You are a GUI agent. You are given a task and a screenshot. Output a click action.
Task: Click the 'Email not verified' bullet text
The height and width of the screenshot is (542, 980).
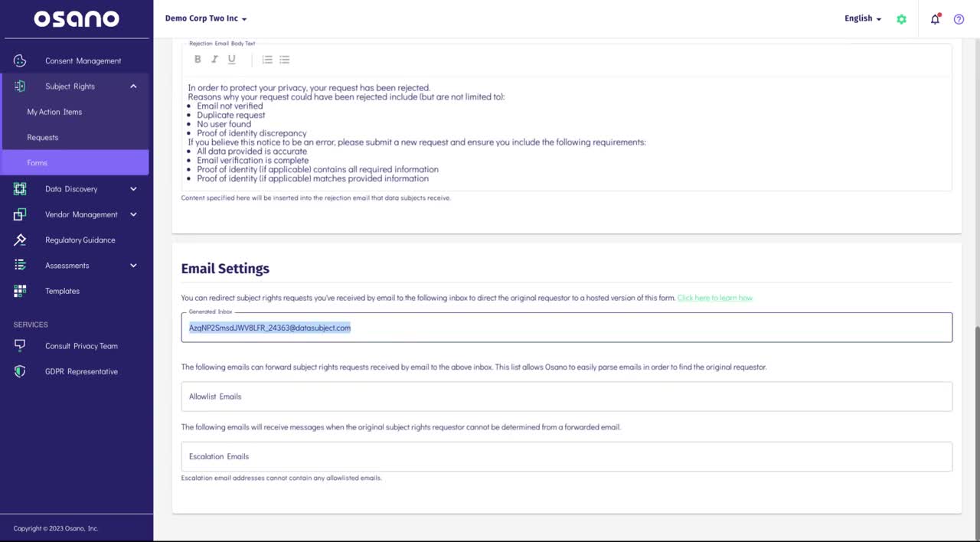230,106
